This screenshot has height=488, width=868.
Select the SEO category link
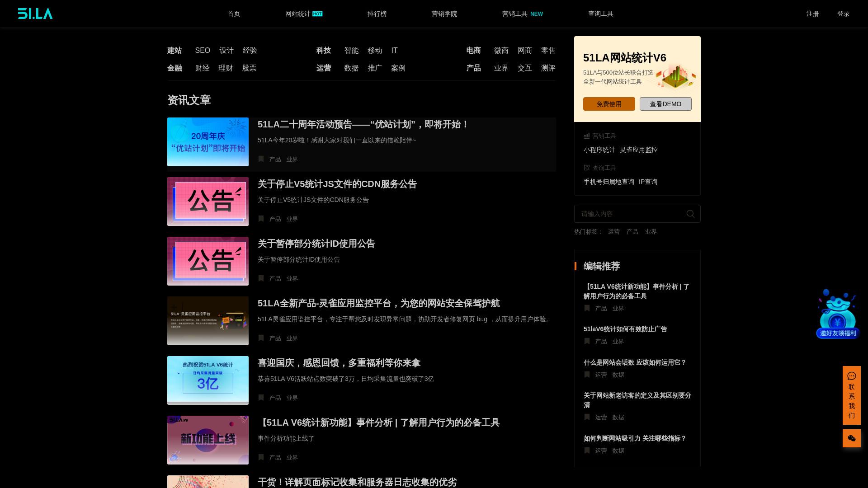point(203,51)
